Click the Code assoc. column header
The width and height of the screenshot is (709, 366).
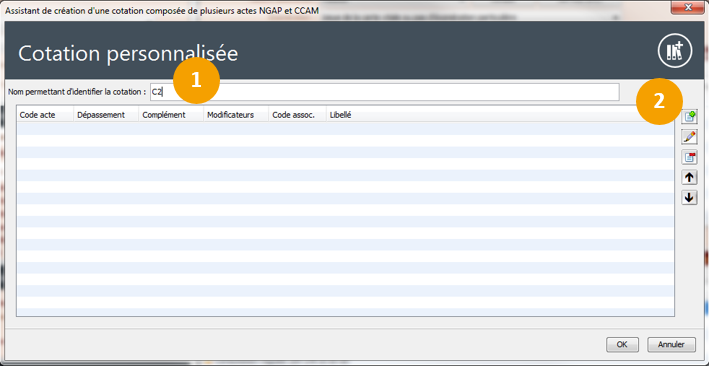pos(298,115)
